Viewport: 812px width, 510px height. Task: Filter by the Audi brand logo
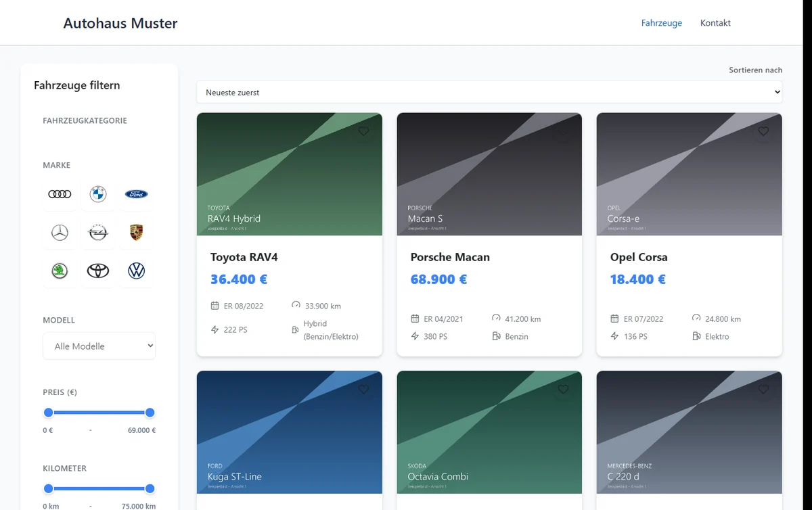(x=60, y=194)
